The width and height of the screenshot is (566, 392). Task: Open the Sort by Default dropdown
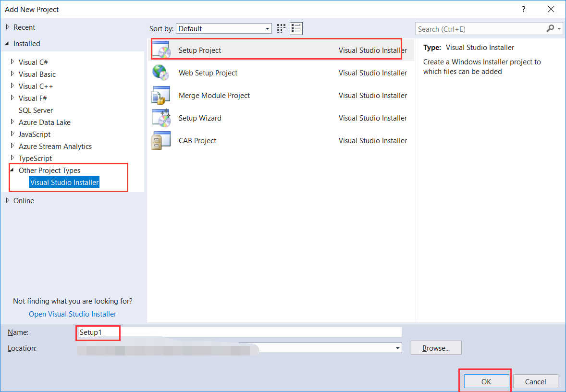point(224,28)
